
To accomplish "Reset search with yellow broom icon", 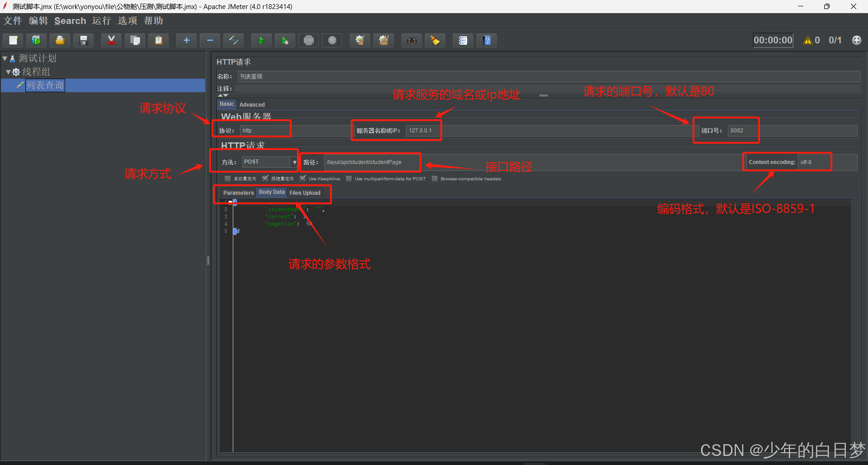I will point(435,40).
